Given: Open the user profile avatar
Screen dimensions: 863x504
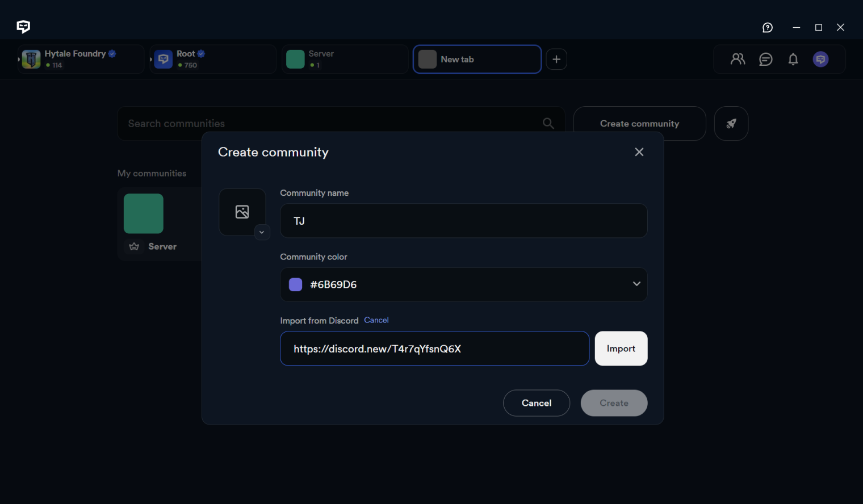Looking at the screenshot, I should [820, 59].
